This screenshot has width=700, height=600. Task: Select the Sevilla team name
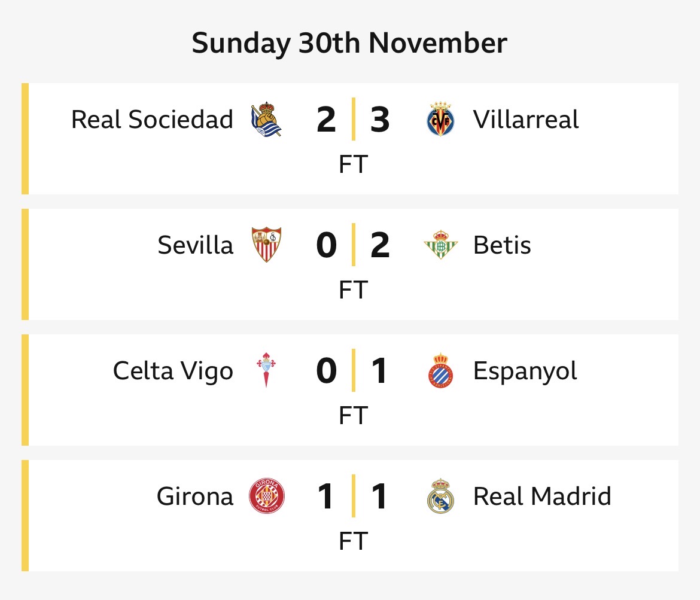(196, 245)
